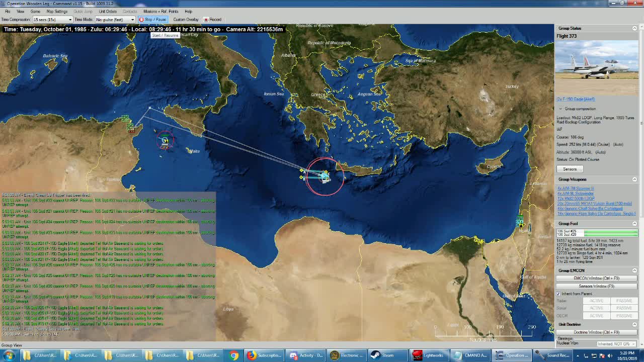Open the Help menu
Viewport: 644px width, 362px height.
point(188,11)
